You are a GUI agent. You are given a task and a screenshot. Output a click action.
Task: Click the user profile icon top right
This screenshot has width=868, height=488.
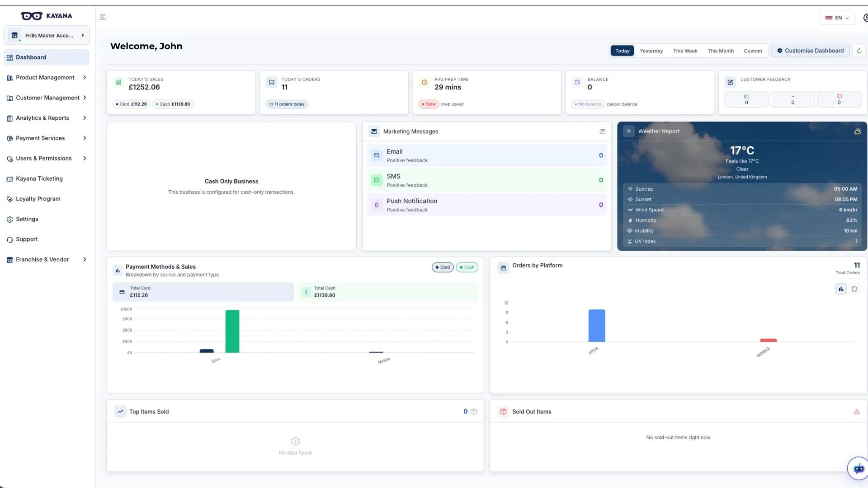[865, 18]
